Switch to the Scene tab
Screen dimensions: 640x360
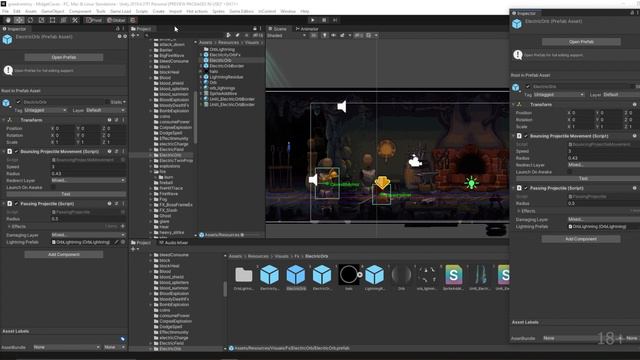[x=278, y=29]
